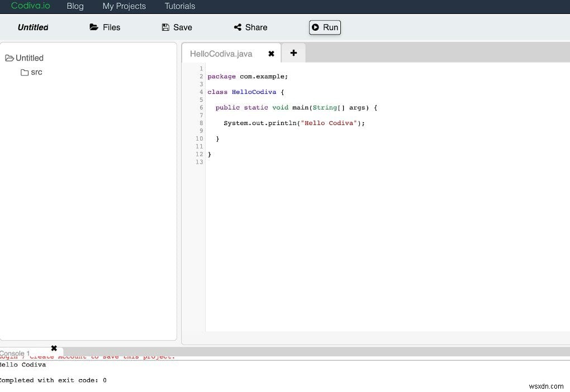The height and width of the screenshot is (392, 570).
Task: Close the Console 1 tab
Action: point(54,348)
